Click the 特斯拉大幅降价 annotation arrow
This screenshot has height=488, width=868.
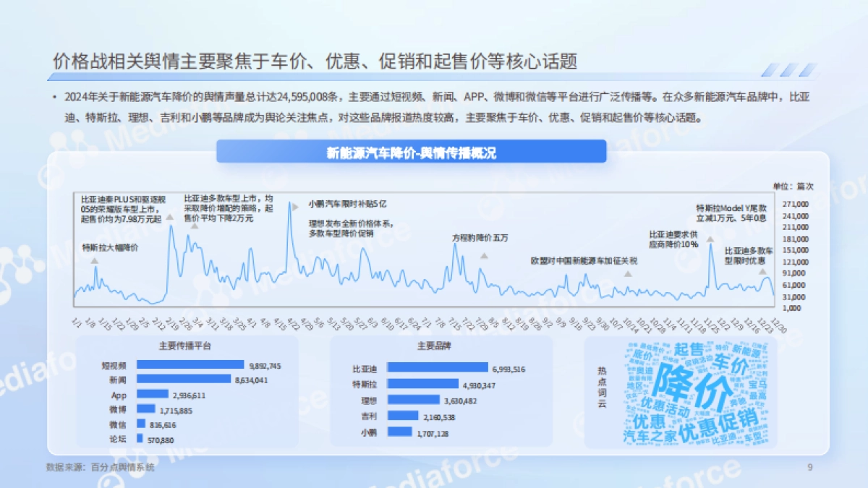(95, 262)
